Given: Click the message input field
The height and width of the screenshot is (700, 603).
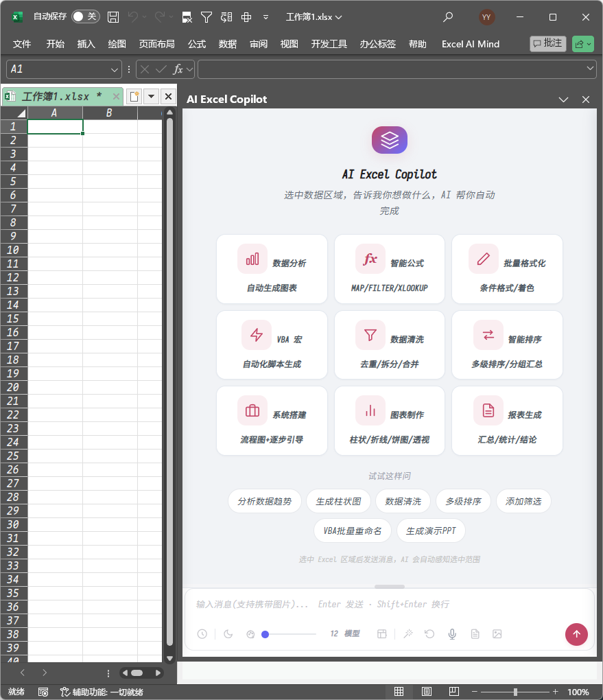Looking at the screenshot, I should point(389,605).
